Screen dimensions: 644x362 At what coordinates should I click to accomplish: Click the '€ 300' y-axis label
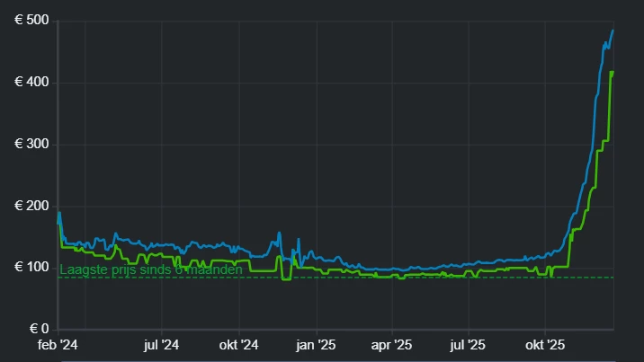[31, 144]
